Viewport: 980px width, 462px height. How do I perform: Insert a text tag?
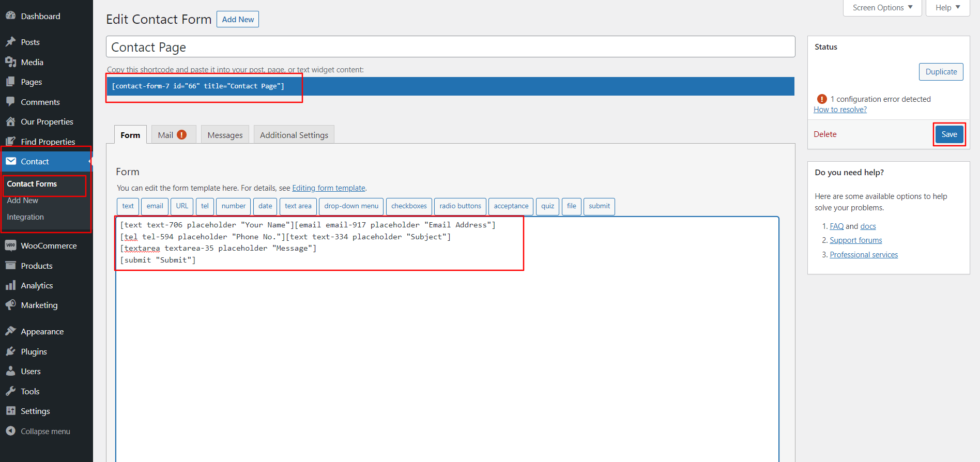click(x=128, y=206)
